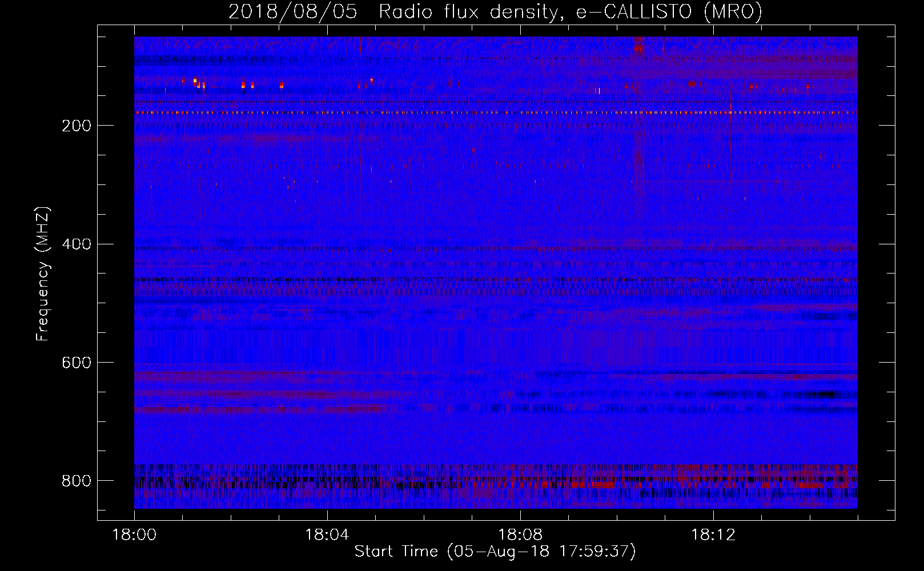Click the '400' frequency tick label

coord(77,244)
